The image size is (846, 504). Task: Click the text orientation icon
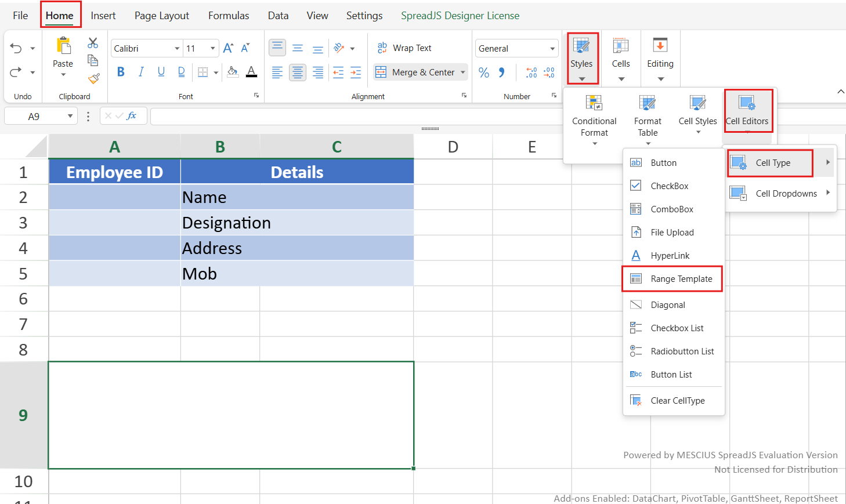click(339, 48)
